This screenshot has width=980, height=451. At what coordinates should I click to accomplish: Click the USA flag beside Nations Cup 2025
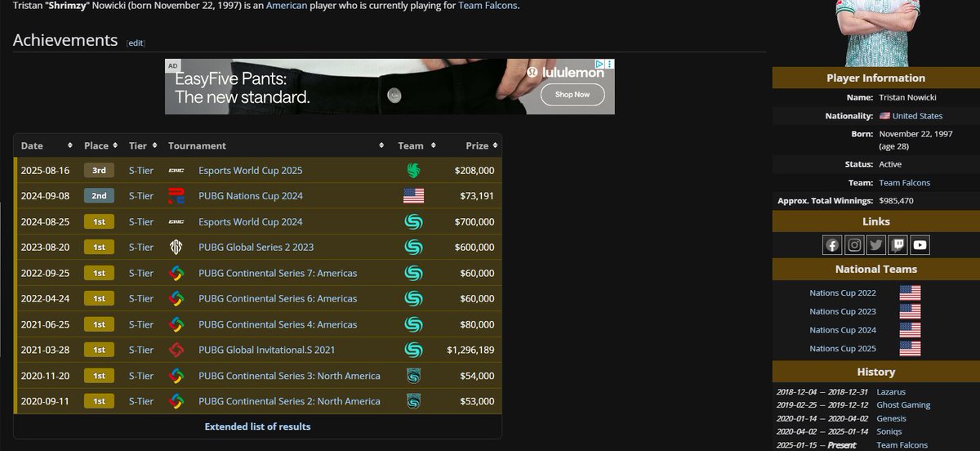pyautogui.click(x=910, y=349)
